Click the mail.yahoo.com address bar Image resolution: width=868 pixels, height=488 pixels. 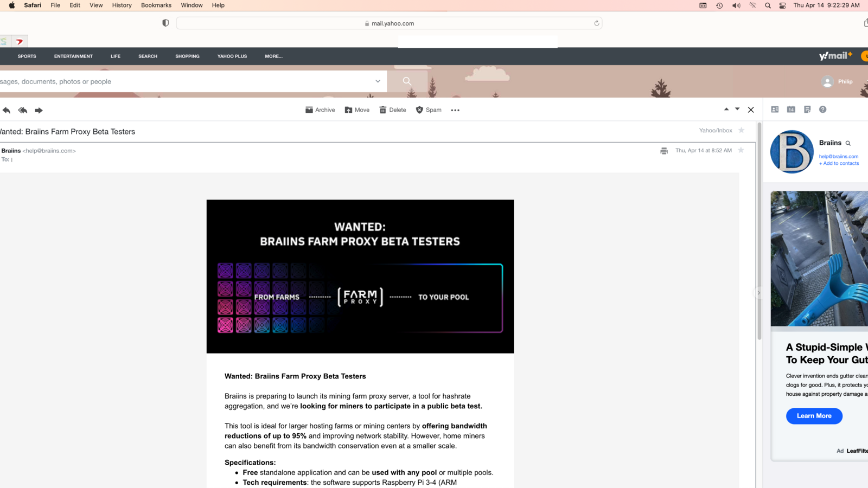point(390,23)
